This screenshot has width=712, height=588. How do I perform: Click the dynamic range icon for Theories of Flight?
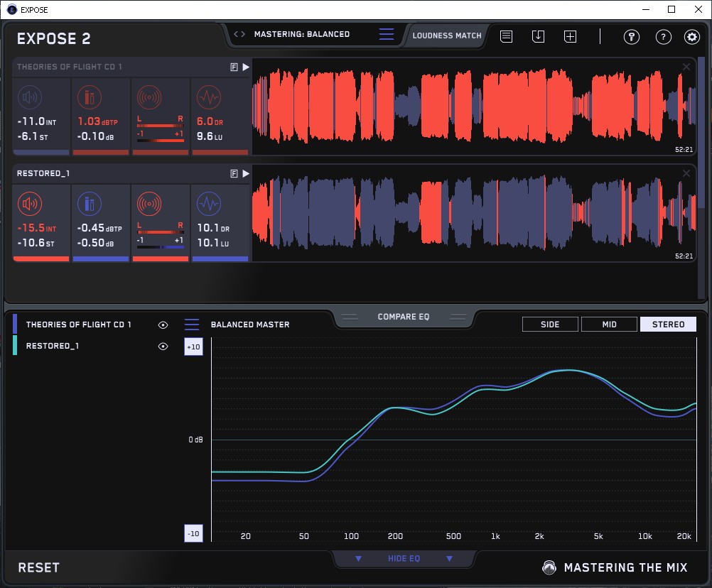[x=209, y=97]
